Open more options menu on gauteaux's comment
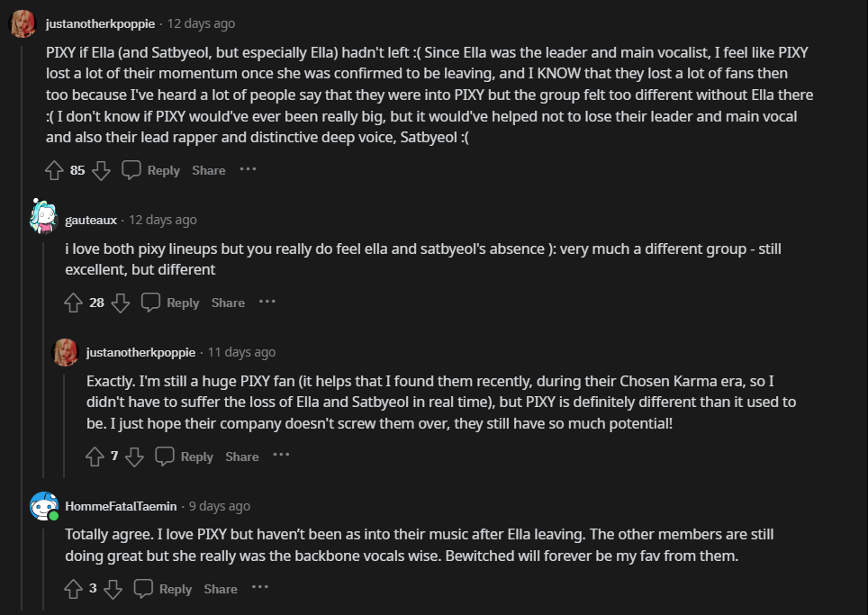This screenshot has height=615, width=868. click(x=267, y=302)
